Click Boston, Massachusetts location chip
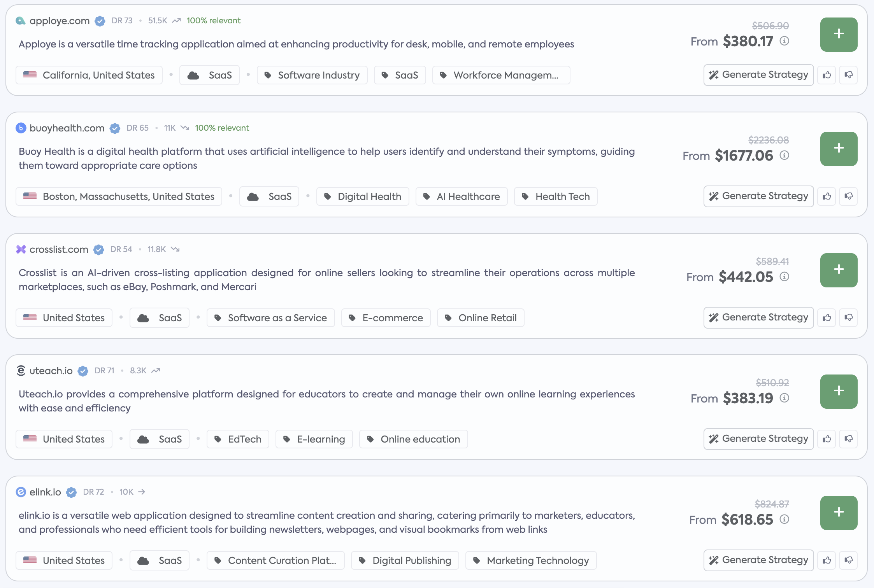The height and width of the screenshot is (588, 874). pyautogui.click(x=119, y=196)
